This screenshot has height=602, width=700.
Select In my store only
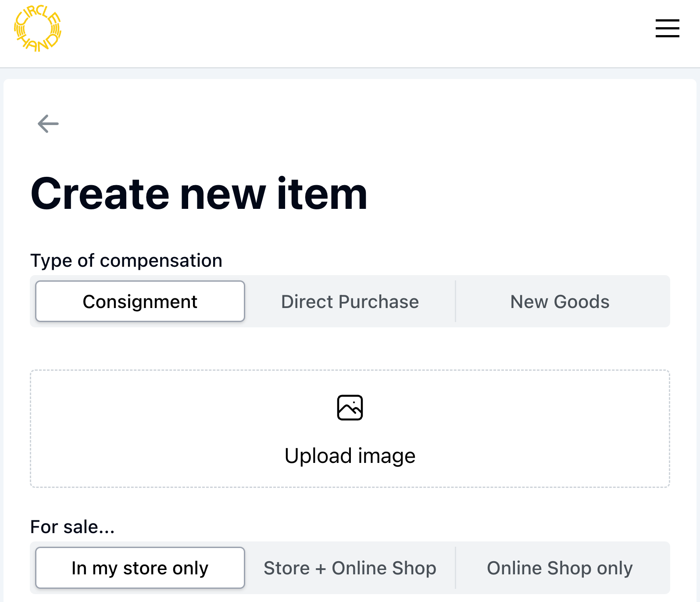(x=140, y=568)
